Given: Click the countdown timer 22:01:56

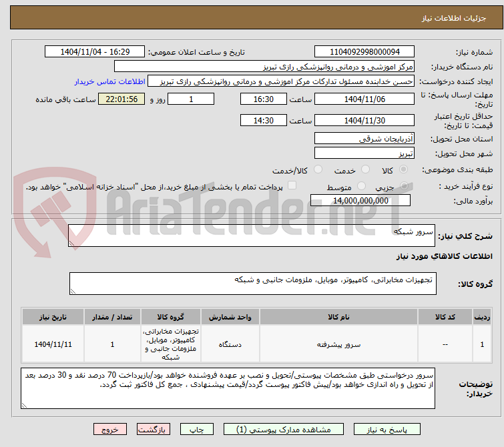Looking at the screenshot, I should click(x=121, y=99).
